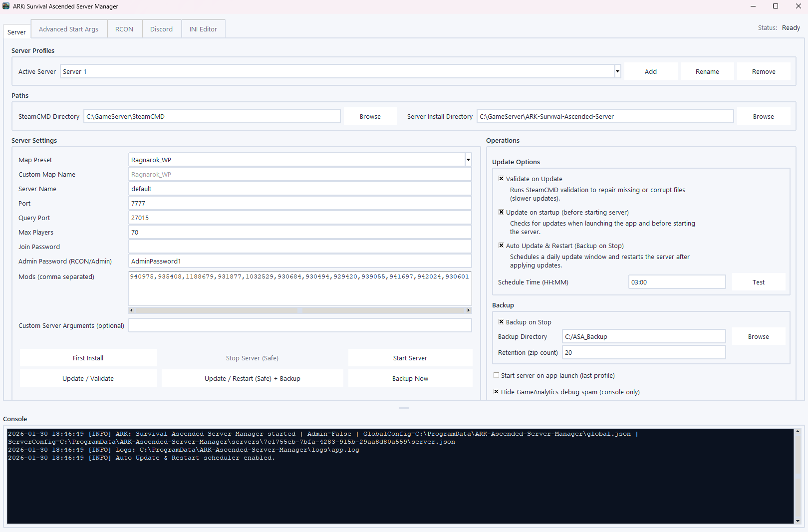Toggle Update on startup checkbox
Image resolution: width=808 pixels, height=532 pixels.
501,212
